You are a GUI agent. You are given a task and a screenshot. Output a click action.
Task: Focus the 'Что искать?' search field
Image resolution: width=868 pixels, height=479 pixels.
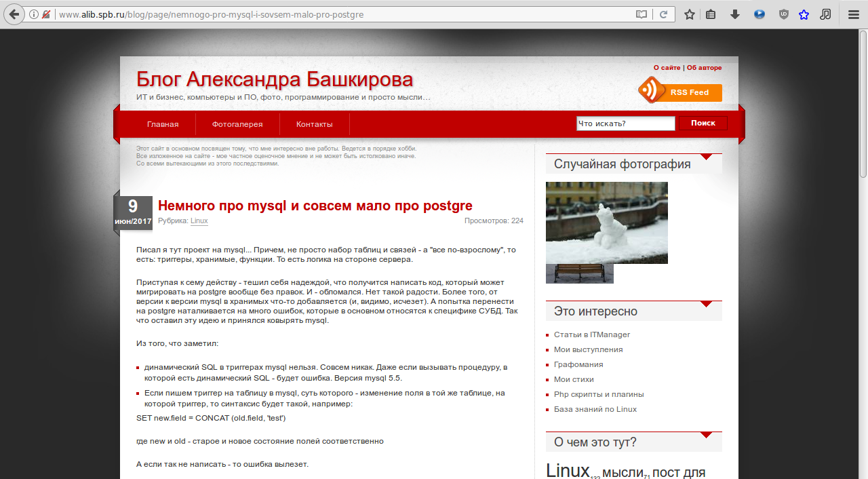[625, 123]
